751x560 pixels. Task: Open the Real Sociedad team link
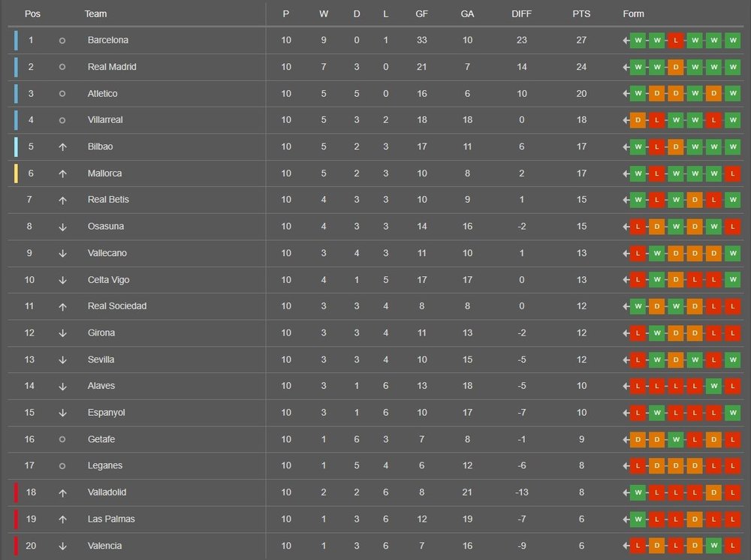(117, 306)
